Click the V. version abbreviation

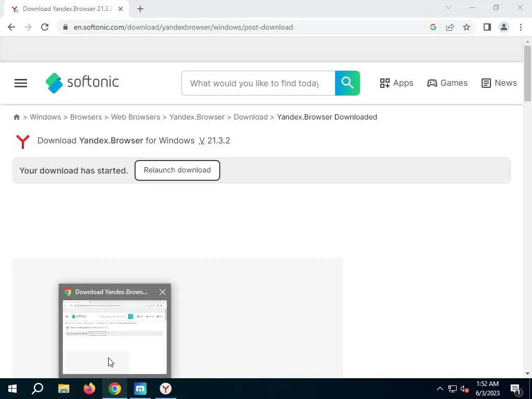202,141
